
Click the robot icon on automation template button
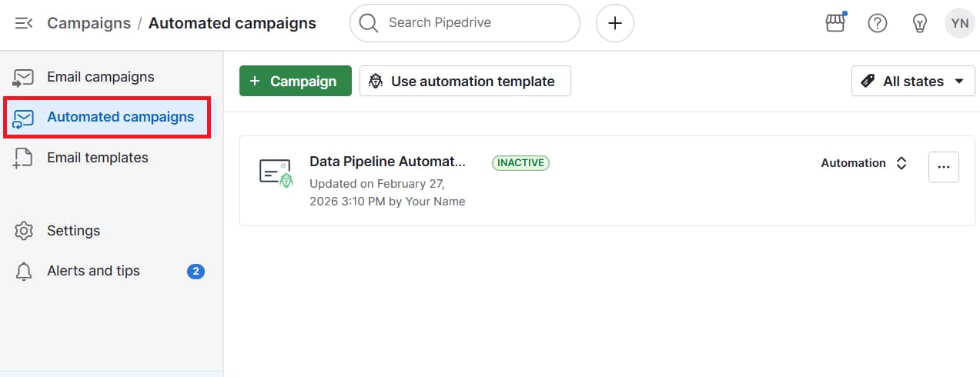click(376, 81)
